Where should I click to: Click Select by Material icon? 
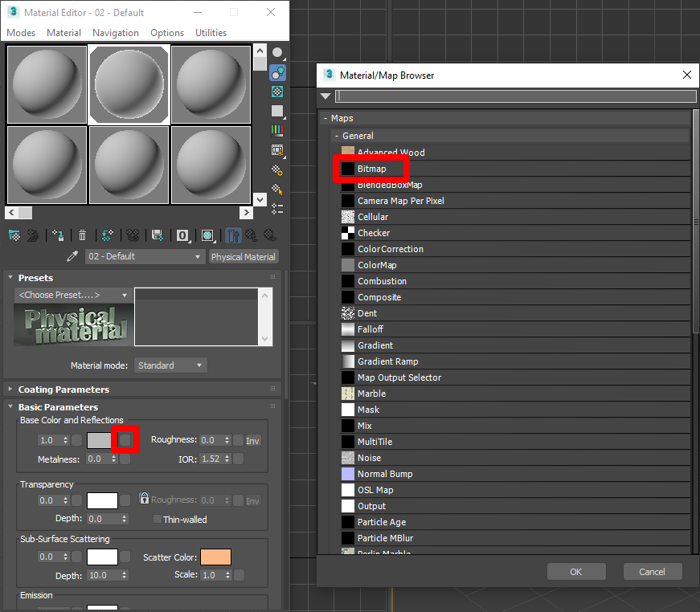277,190
